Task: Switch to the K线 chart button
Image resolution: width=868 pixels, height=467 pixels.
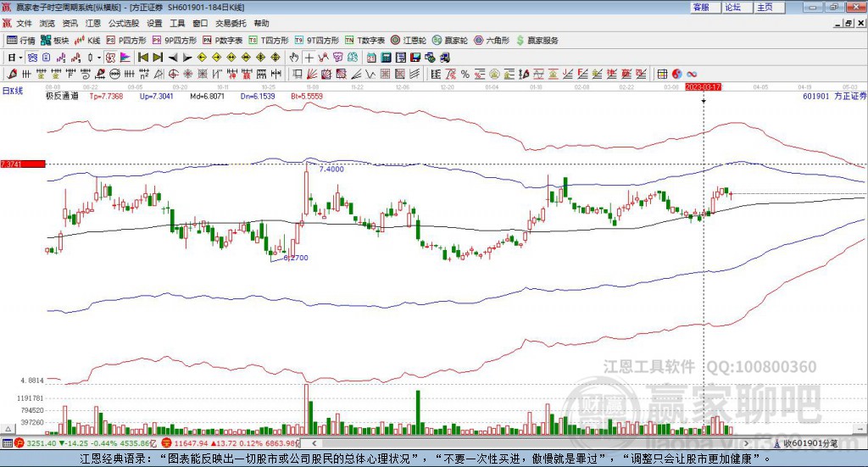Action: coord(87,41)
